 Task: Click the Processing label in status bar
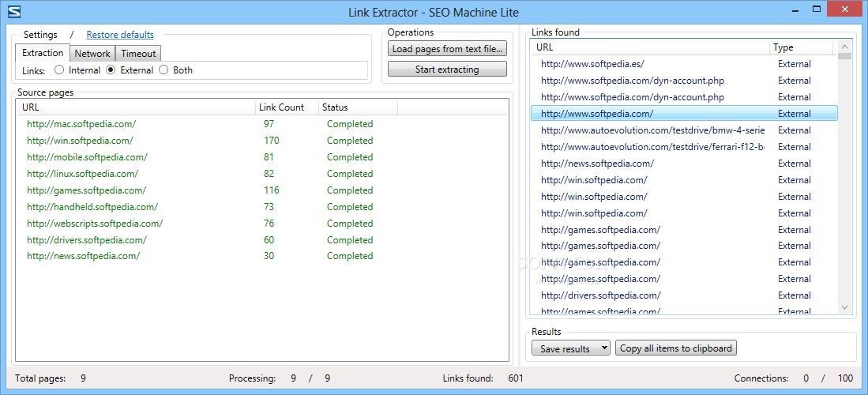[x=253, y=379]
